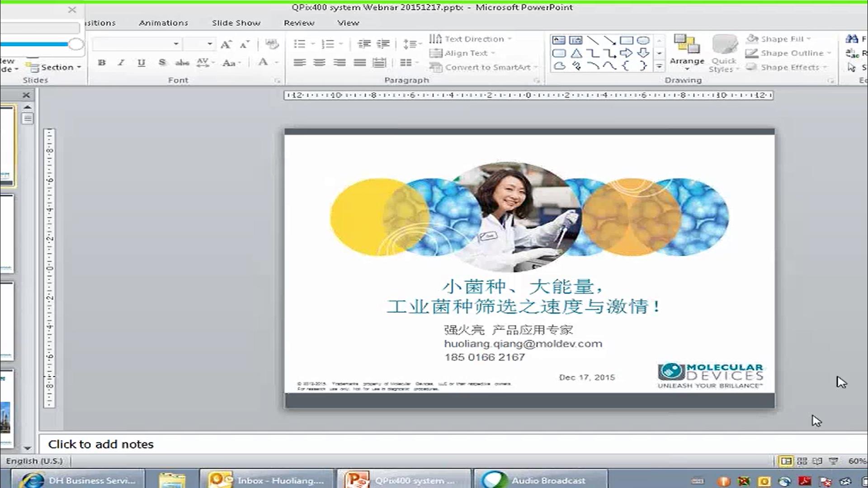868x488 pixels.
Task: Select the Right Arrow shape
Action: [x=626, y=53]
